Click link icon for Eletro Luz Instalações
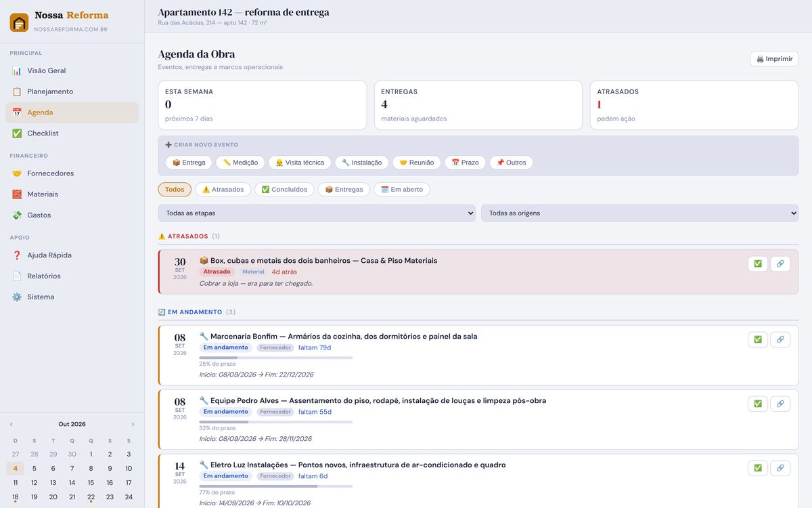This screenshot has height=508, width=812. coord(780,468)
